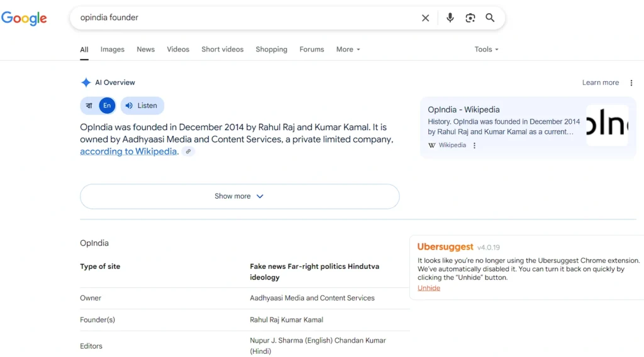Screen dimensions: 644x357
Task: Click the link chain icon after Wikipedia citation
Action: 188,151
